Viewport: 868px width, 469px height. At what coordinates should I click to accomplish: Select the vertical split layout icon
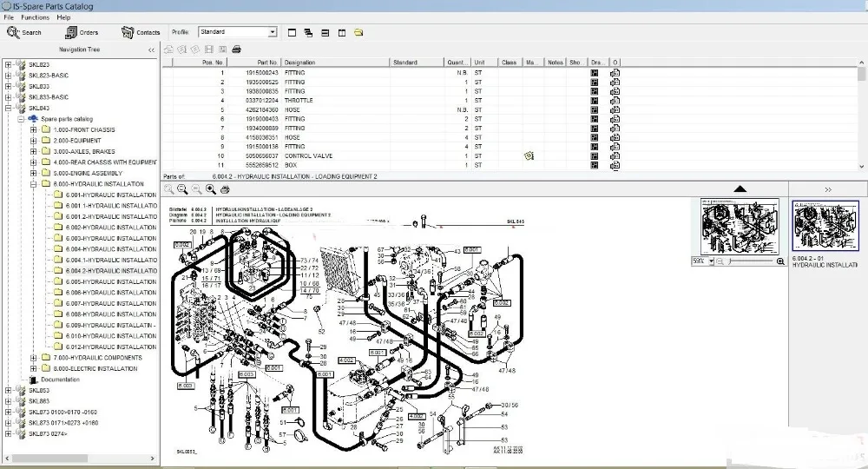point(341,33)
